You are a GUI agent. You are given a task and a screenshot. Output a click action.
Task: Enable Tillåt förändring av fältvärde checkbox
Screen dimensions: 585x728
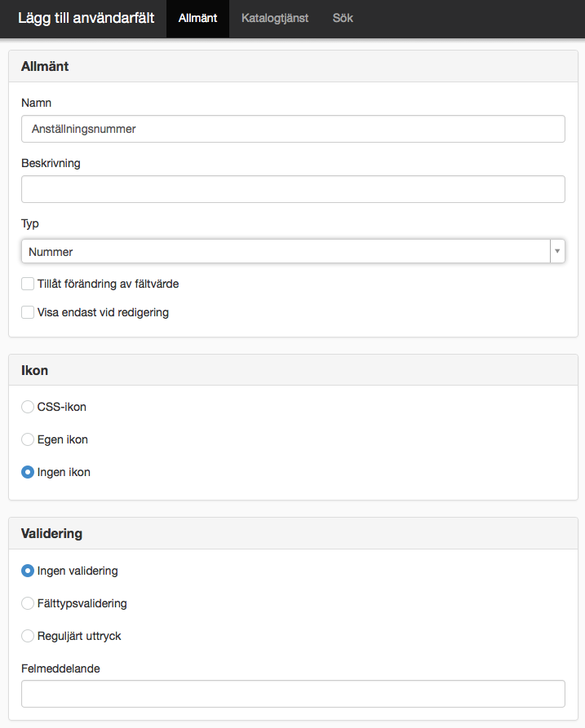click(x=28, y=284)
